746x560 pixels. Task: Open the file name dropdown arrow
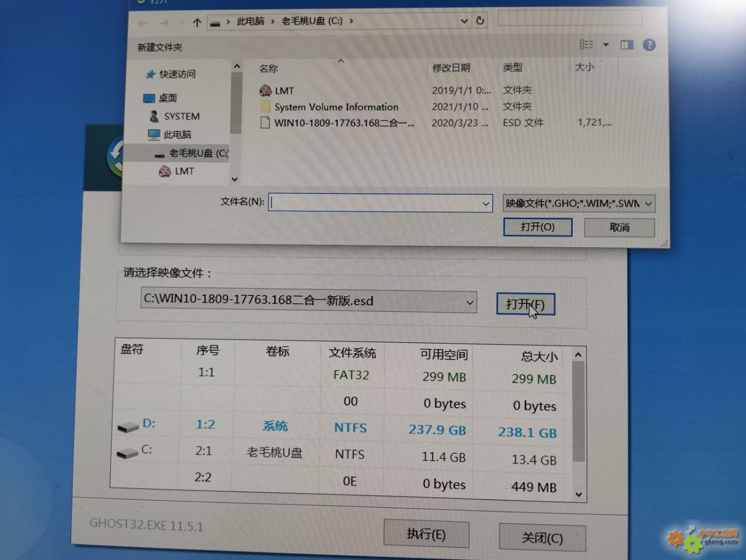(x=485, y=203)
